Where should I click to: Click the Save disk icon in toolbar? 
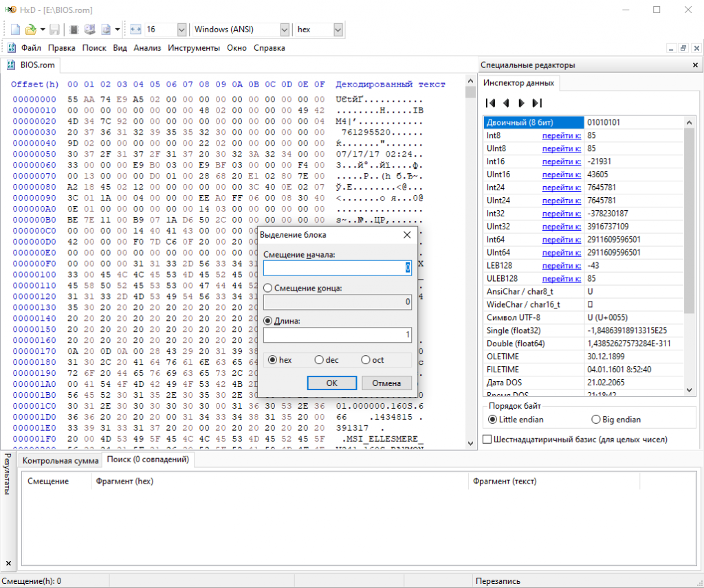(x=54, y=30)
